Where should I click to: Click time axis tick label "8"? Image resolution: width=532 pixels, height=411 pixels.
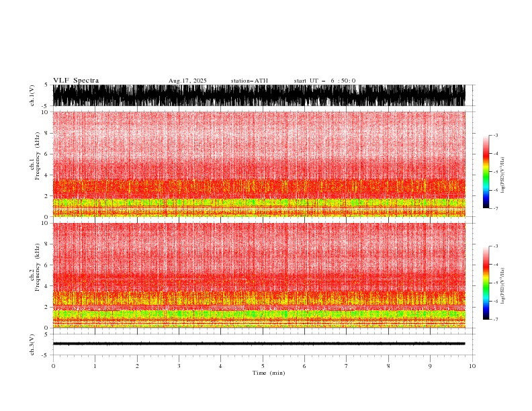(388, 366)
